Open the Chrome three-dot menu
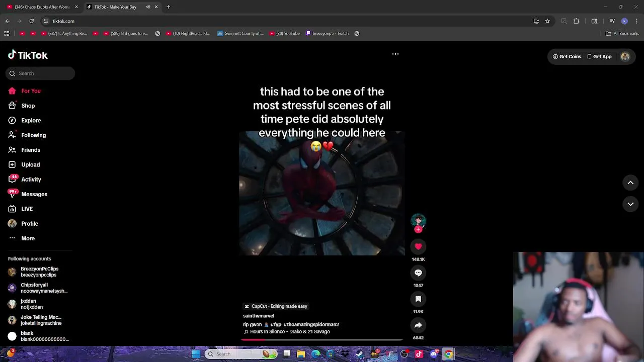This screenshot has height=362, width=644. tap(637, 21)
